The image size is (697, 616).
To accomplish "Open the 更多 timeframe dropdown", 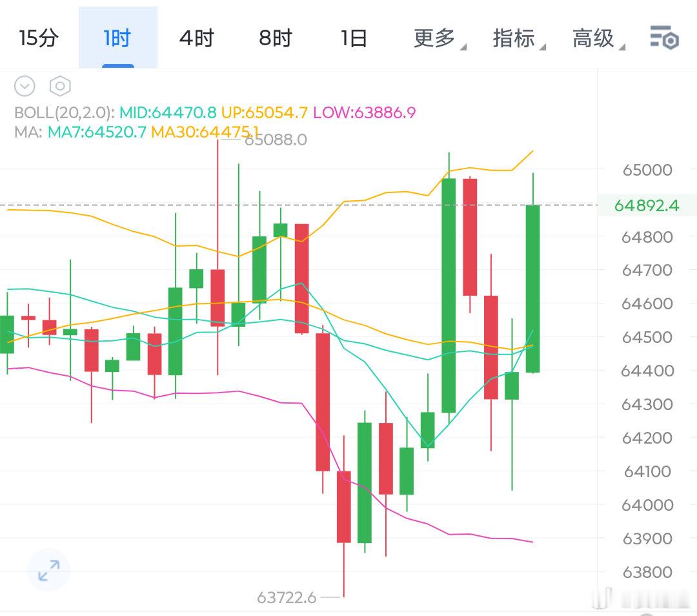I will [439, 38].
